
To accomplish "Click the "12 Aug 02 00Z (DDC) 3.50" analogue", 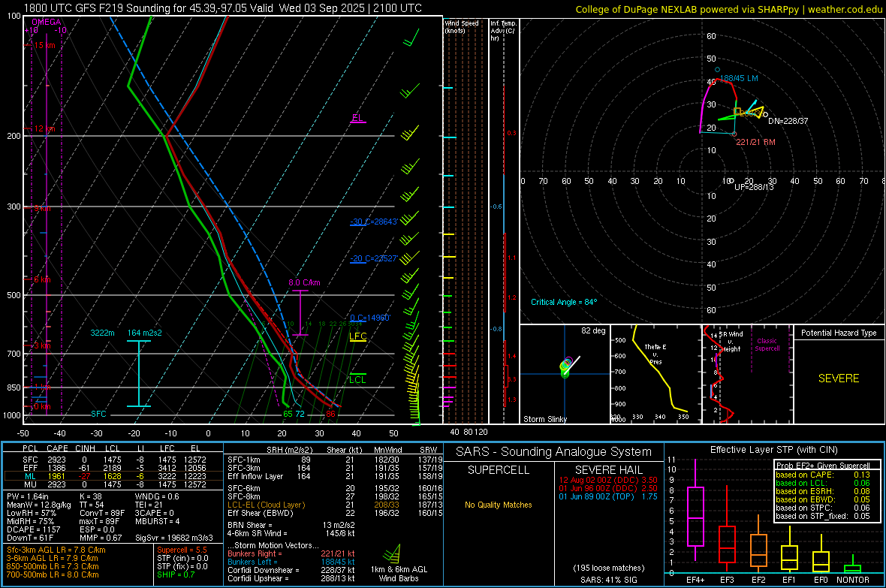I will 608,480.
